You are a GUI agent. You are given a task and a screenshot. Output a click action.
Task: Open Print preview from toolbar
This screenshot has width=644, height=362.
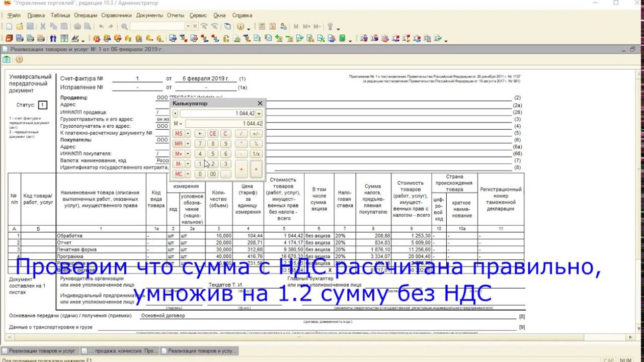pos(87,26)
